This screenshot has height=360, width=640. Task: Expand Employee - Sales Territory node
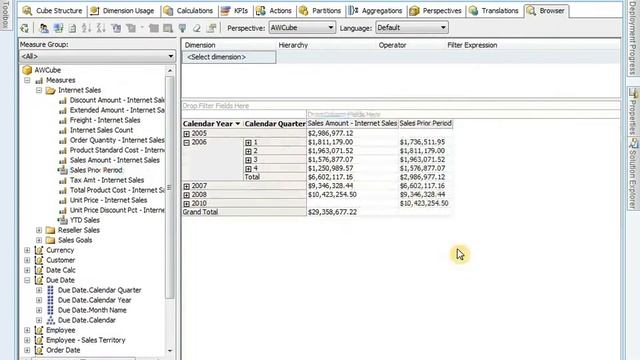27,340
